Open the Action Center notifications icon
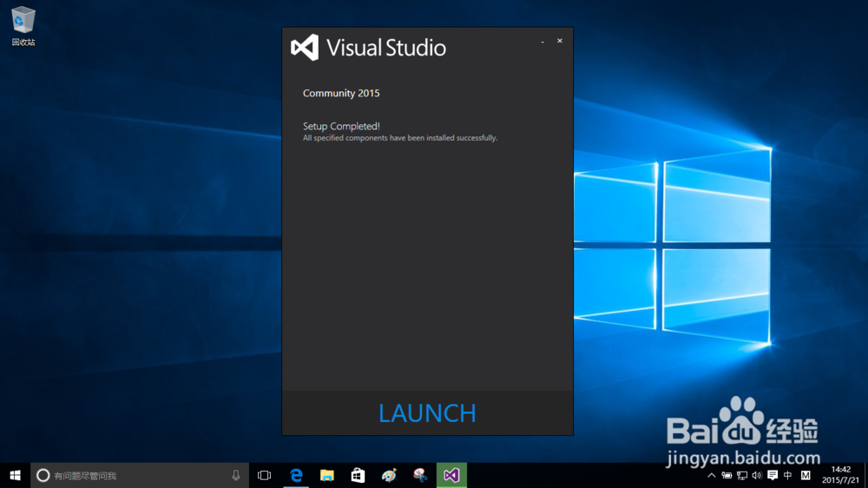The height and width of the screenshot is (488, 868). click(x=773, y=475)
